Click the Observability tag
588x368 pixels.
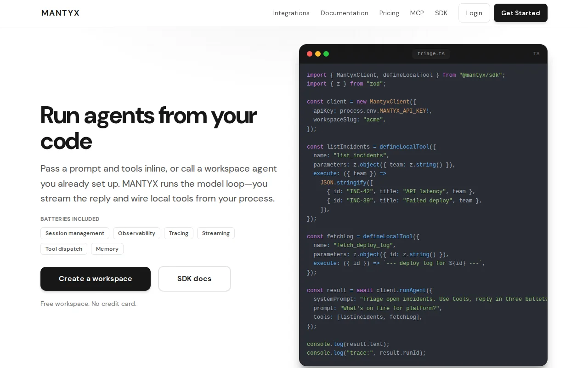[x=136, y=233]
